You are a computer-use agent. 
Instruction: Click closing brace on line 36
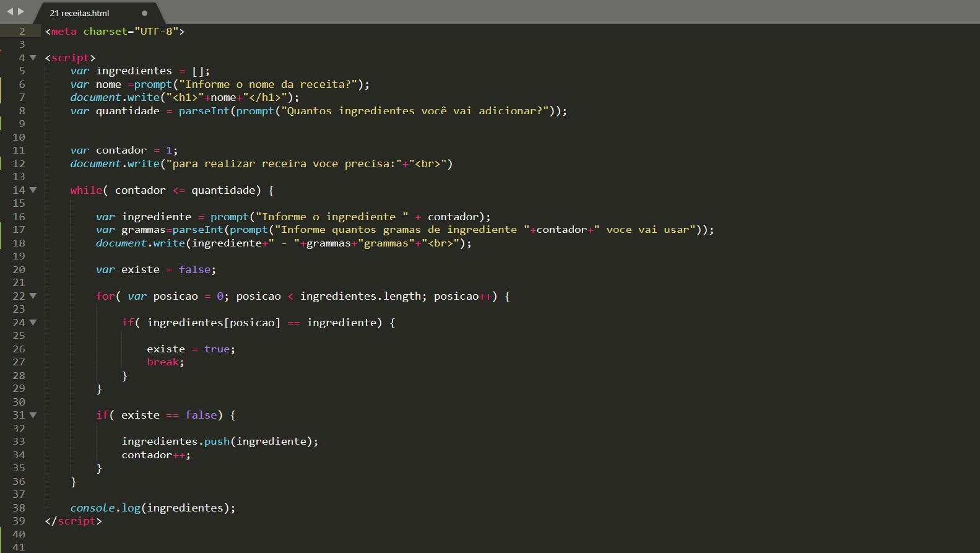click(x=73, y=481)
